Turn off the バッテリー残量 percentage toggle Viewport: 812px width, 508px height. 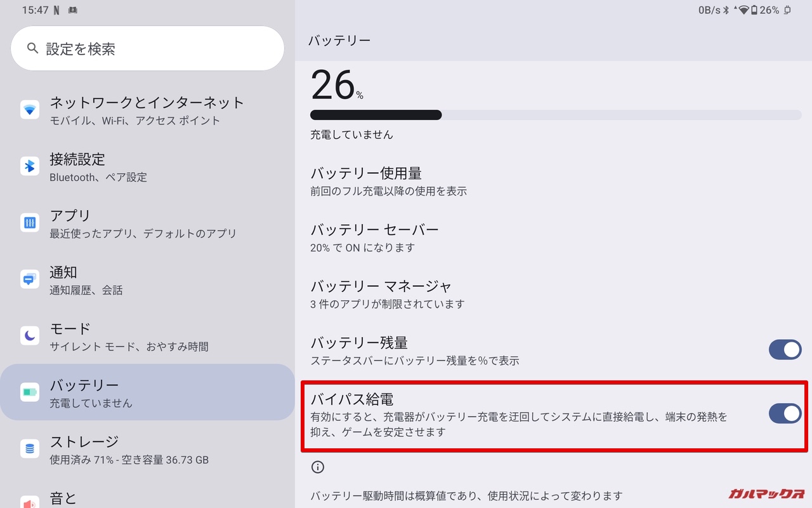pos(785,350)
